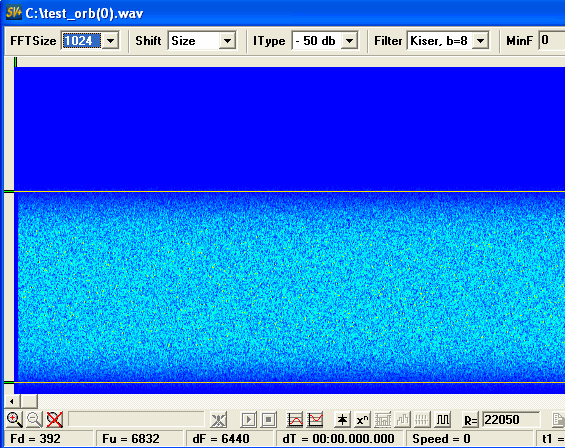
Task: Click the horizontal scrollbar left arrow
Action: click(12, 401)
